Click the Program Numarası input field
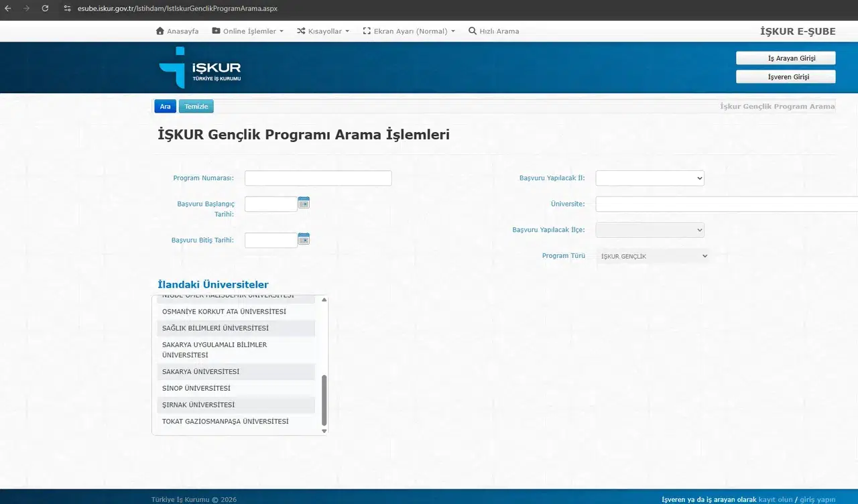Screen dimensions: 858x504 coord(318,178)
